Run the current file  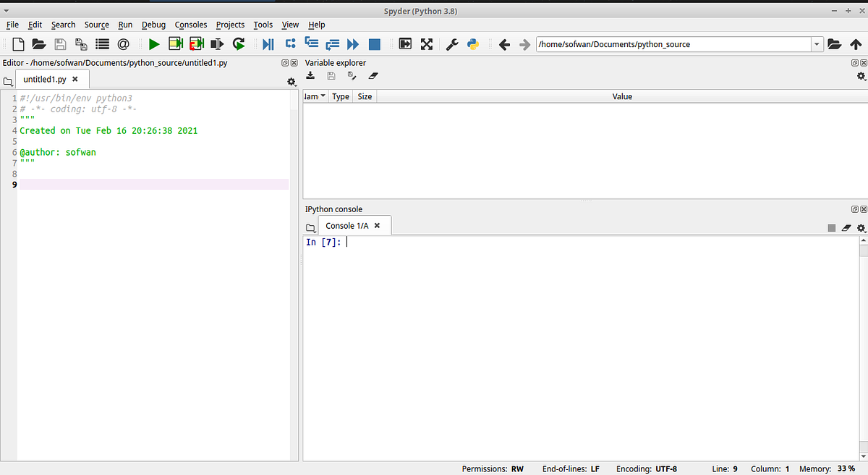pos(153,43)
